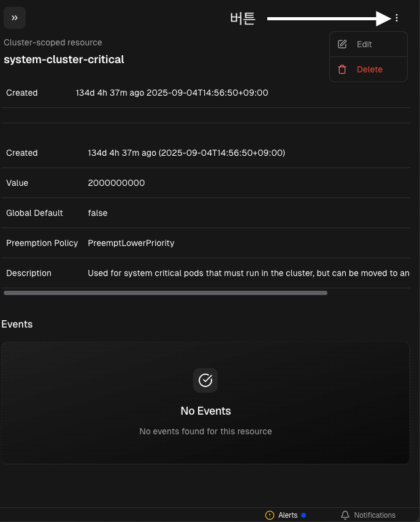Collapse the panel with the double-chevron button
The width and height of the screenshot is (420, 522).
click(15, 18)
